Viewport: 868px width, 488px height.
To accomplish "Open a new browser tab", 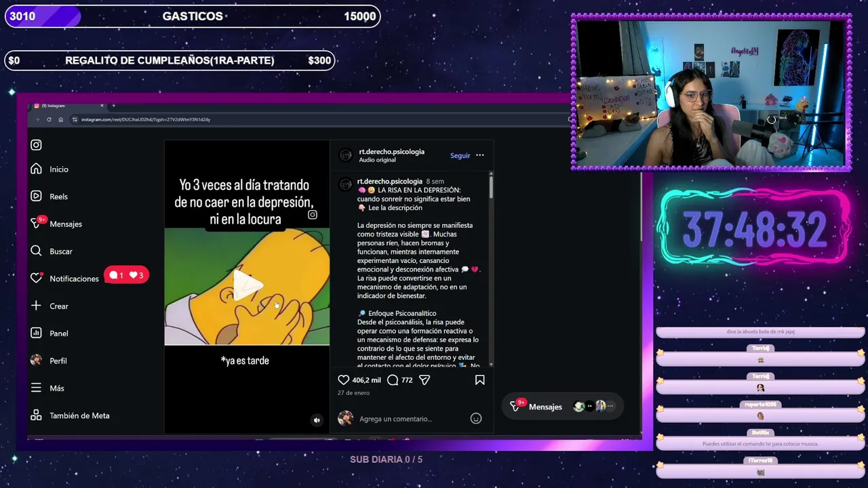I will pos(113,105).
